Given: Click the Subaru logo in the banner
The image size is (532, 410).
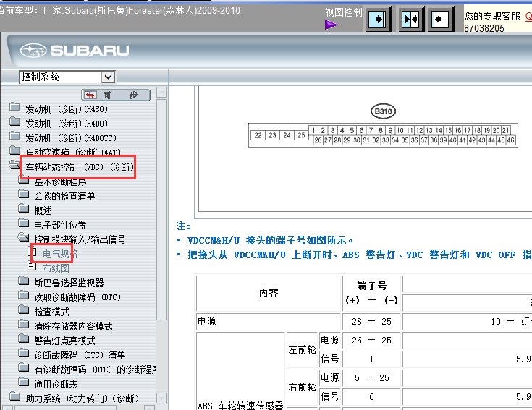Looking at the screenshot, I should (75, 51).
